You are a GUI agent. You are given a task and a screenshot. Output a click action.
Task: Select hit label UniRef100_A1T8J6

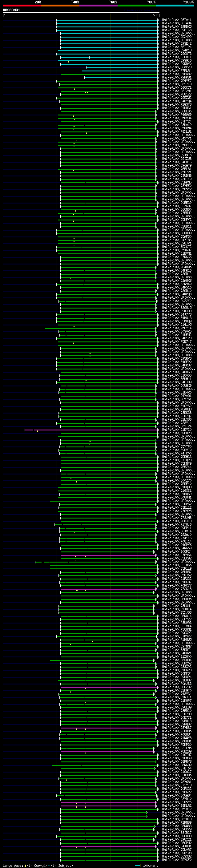tap(176, 525)
